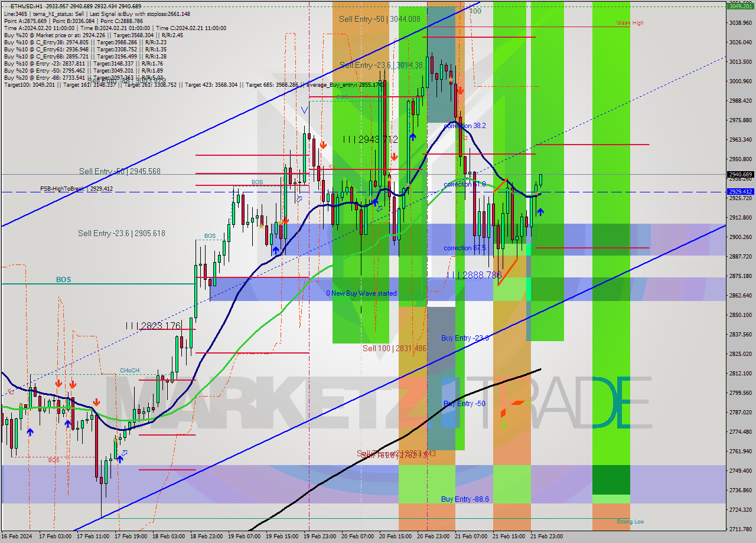The image size is (756, 543).
Task: Click the CHoCH structure label
Action: point(129,371)
